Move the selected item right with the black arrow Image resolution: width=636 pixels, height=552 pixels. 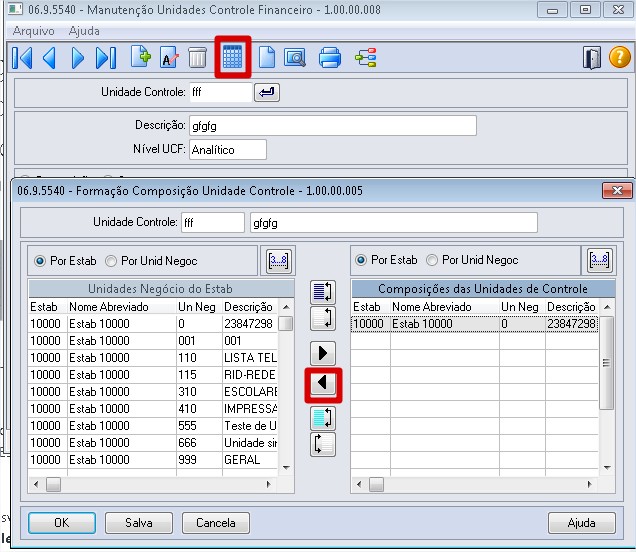click(323, 353)
